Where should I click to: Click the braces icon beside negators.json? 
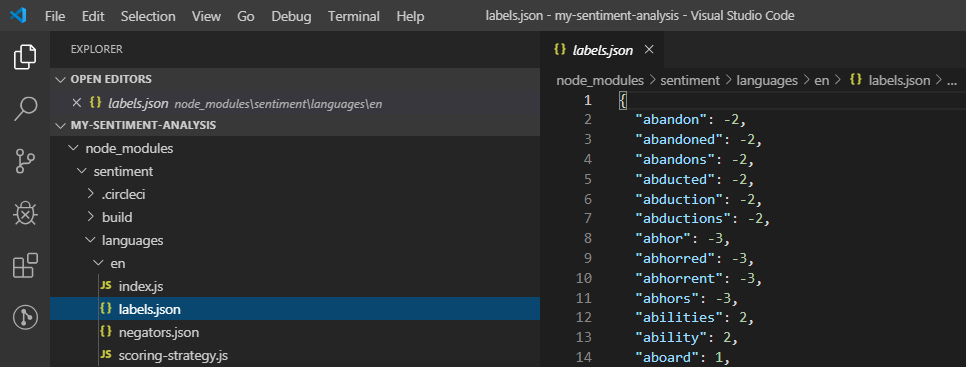[x=106, y=332]
